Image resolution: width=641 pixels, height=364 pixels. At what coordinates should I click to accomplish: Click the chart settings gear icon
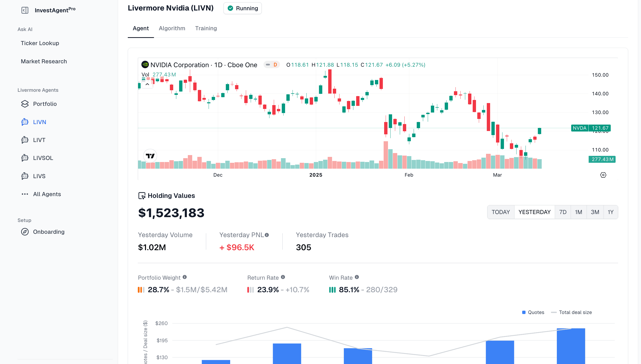[603, 175]
